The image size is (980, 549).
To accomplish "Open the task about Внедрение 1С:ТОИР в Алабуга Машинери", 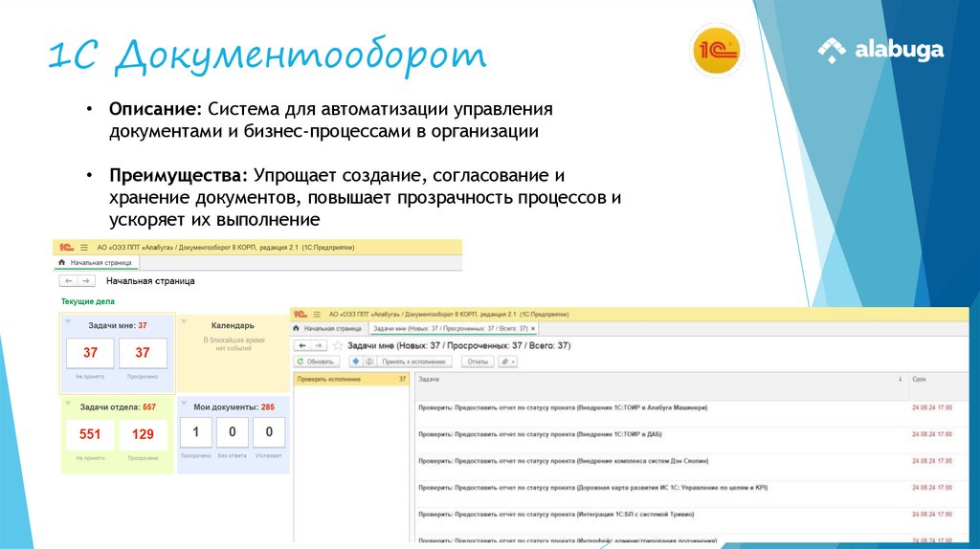I will click(x=563, y=407).
